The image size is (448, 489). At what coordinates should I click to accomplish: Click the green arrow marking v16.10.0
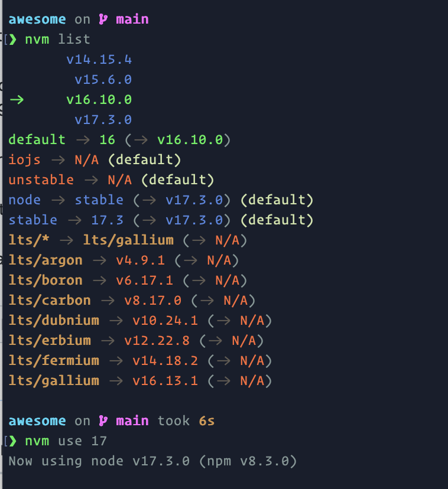coord(17,100)
